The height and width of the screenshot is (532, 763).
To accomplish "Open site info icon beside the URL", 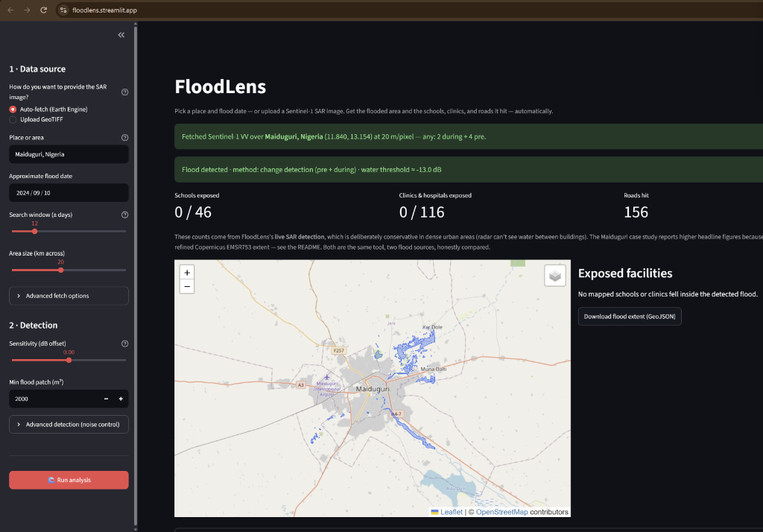I will [x=63, y=10].
